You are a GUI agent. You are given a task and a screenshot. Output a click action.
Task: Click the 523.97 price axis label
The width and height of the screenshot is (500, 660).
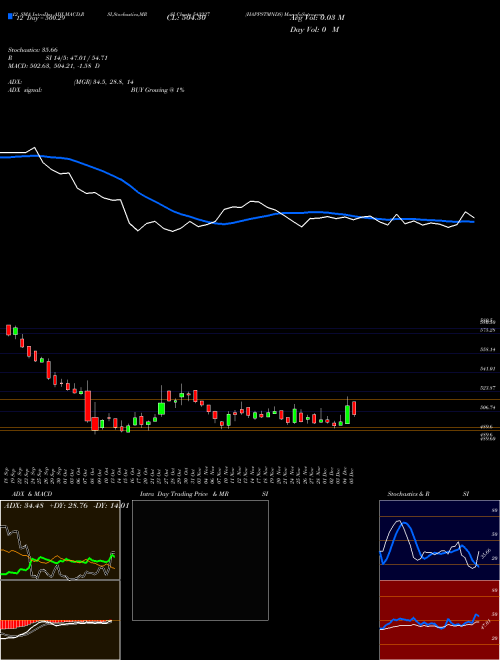(488, 388)
